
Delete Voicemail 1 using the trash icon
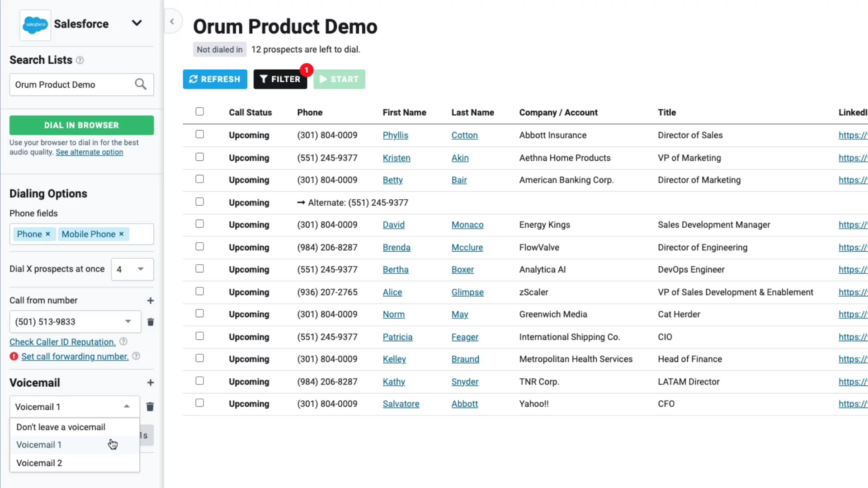150,407
